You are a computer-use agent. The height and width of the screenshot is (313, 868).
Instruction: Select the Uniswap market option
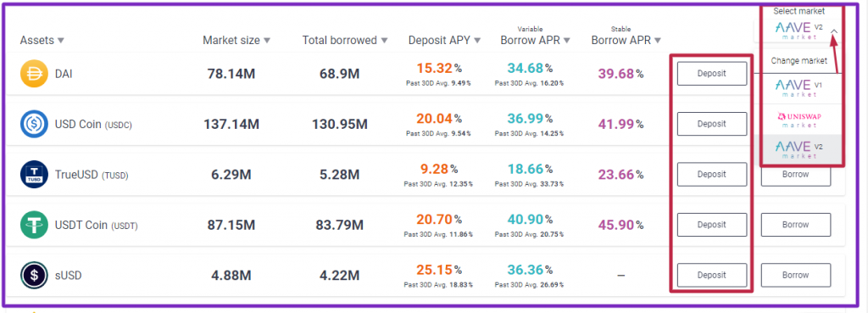(798, 120)
